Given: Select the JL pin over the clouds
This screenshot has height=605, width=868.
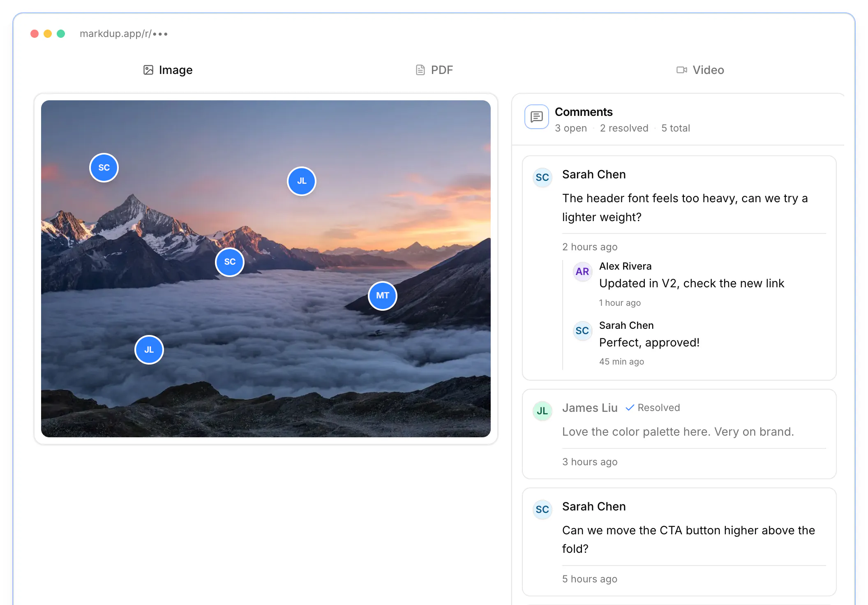Looking at the screenshot, I should (x=149, y=350).
